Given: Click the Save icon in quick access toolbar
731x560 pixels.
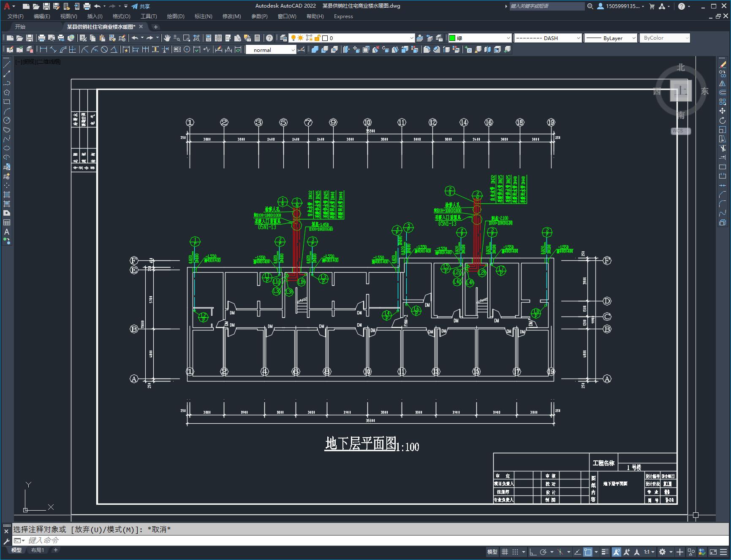Looking at the screenshot, I should [46, 6].
